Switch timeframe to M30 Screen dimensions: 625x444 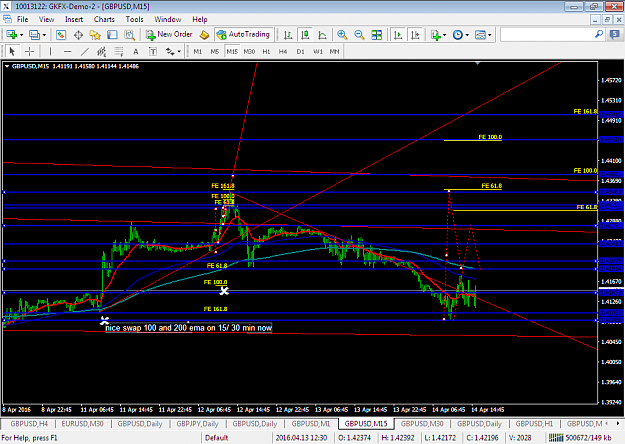pyautogui.click(x=249, y=51)
